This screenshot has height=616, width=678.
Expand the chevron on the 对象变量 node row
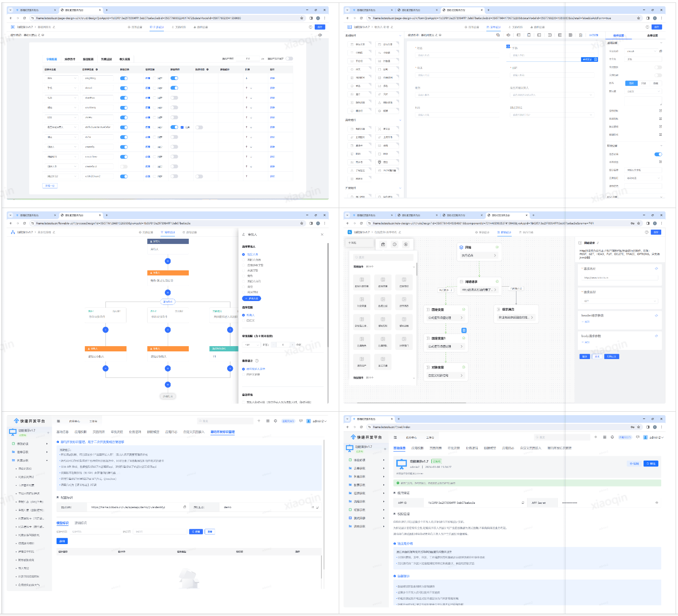click(x=462, y=375)
